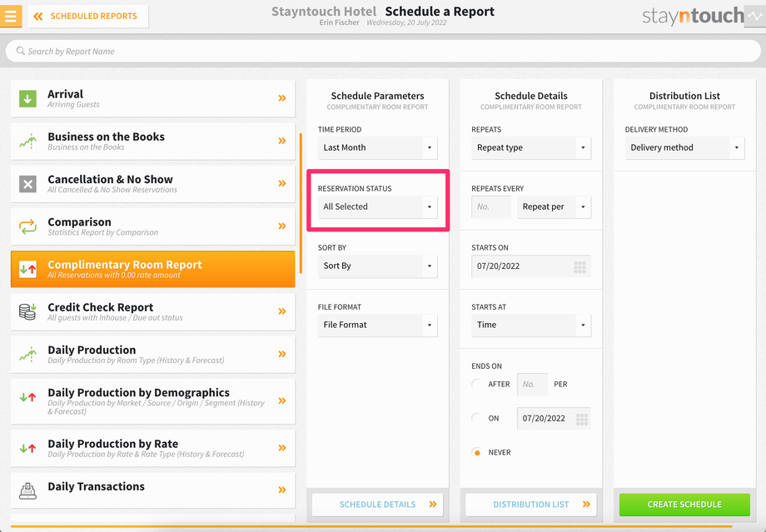Open the Starts At Time dropdown

click(531, 325)
